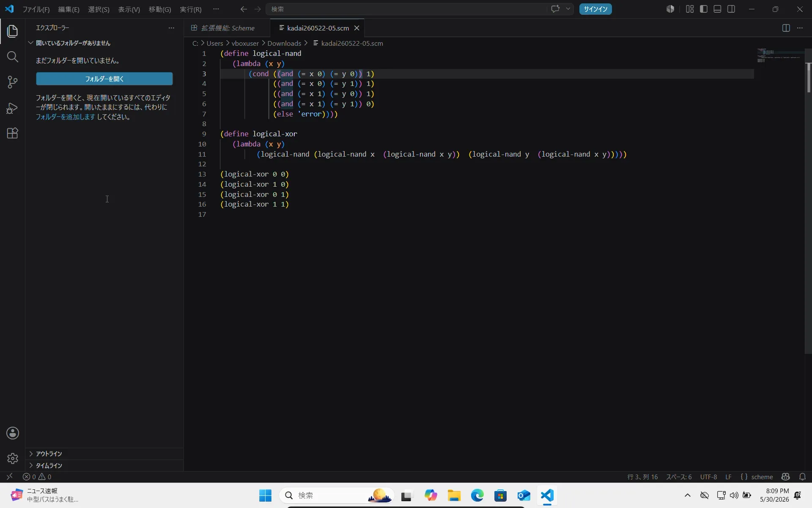Toggle the bottom panel
This screenshot has height=508, width=812.
(x=717, y=9)
